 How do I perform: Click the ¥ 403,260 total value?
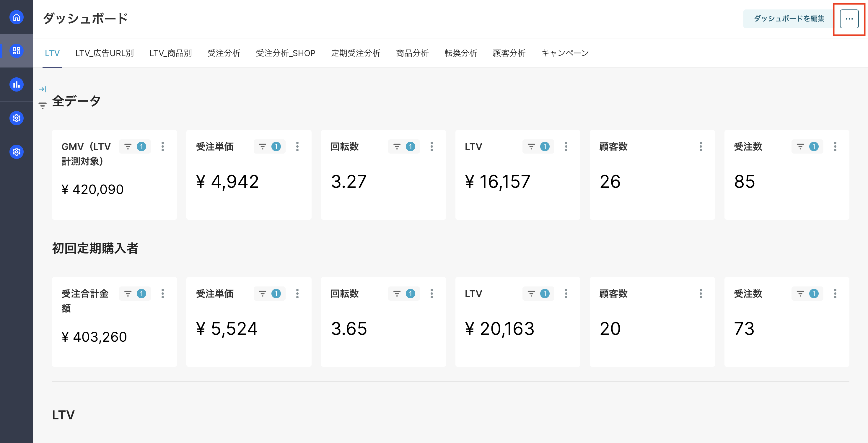pos(94,337)
